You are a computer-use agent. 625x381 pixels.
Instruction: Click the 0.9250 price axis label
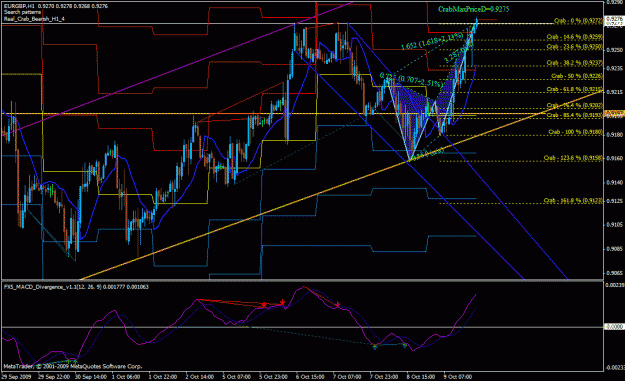click(614, 50)
